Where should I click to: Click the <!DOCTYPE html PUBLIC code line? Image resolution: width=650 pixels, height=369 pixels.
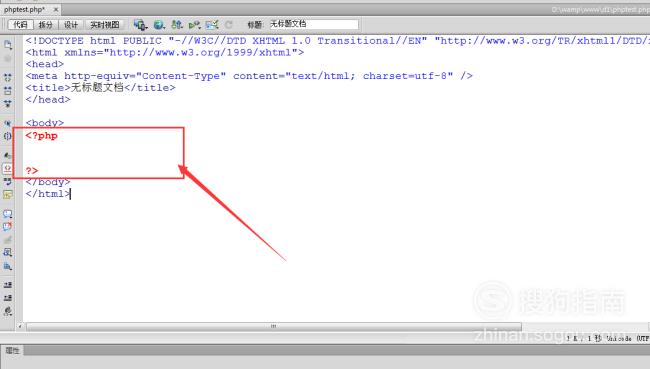pos(337,41)
